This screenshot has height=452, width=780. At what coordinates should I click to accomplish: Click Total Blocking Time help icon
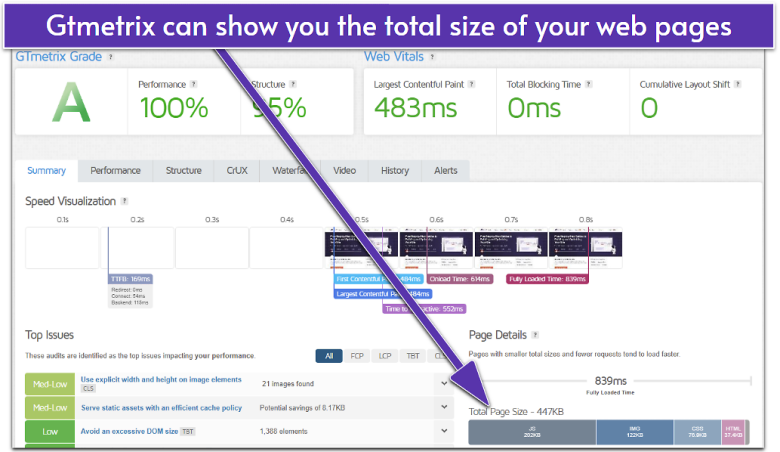(x=589, y=85)
